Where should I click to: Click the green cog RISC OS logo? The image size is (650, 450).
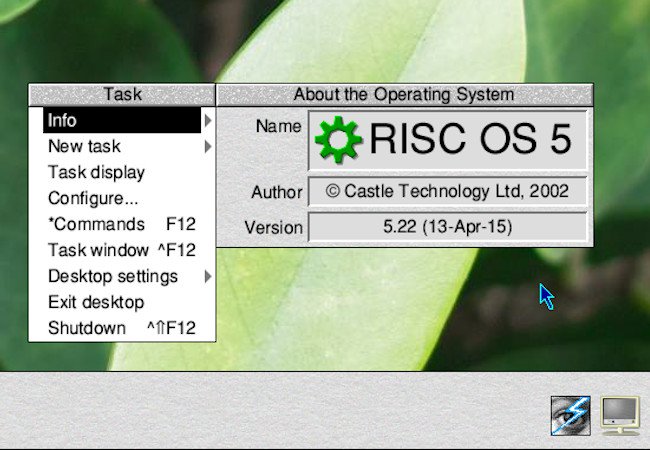(x=338, y=141)
